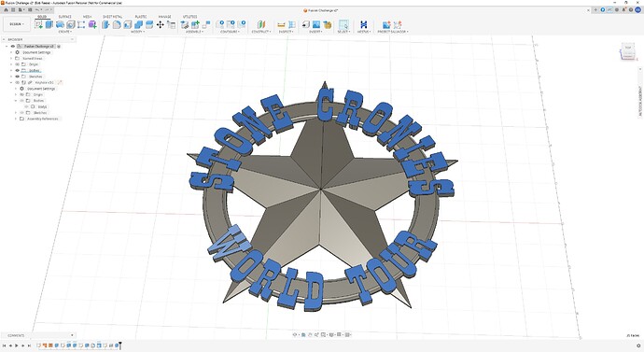
Task: Open the SELECT panel label
Action: coord(343,32)
